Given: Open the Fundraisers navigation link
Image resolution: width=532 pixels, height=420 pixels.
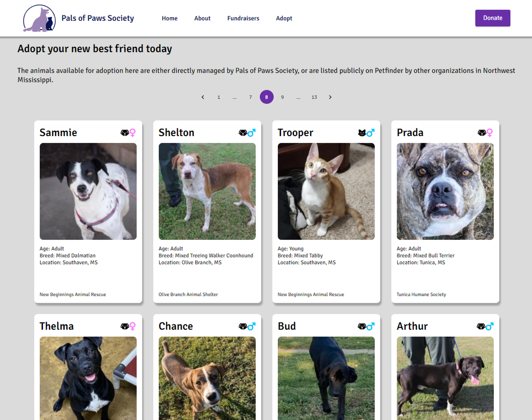Looking at the screenshot, I should [x=243, y=18].
